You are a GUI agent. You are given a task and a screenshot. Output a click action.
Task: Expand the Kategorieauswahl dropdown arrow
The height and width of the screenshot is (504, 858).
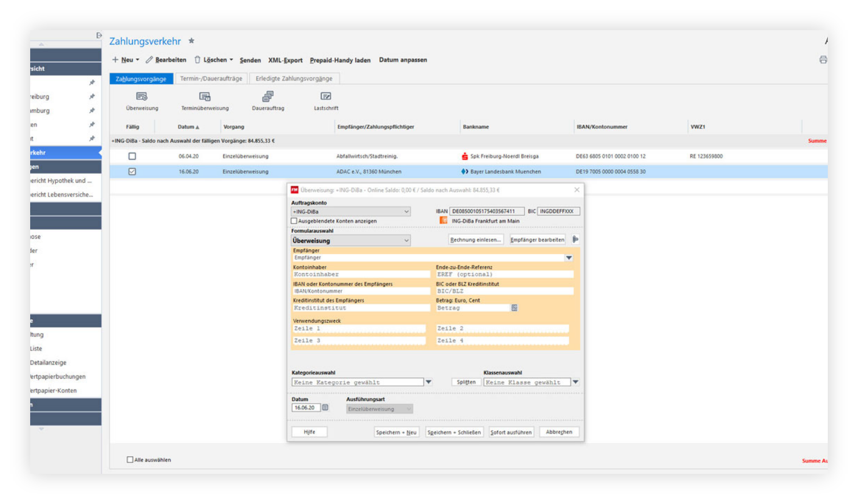[429, 382]
